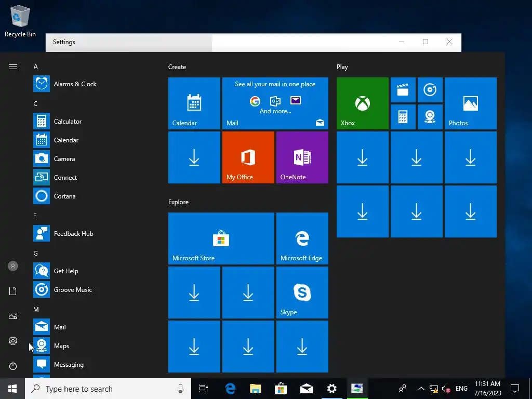This screenshot has width=532, height=399.
Task: Open the clock showing 11:31 AM
Action: pyautogui.click(x=487, y=389)
